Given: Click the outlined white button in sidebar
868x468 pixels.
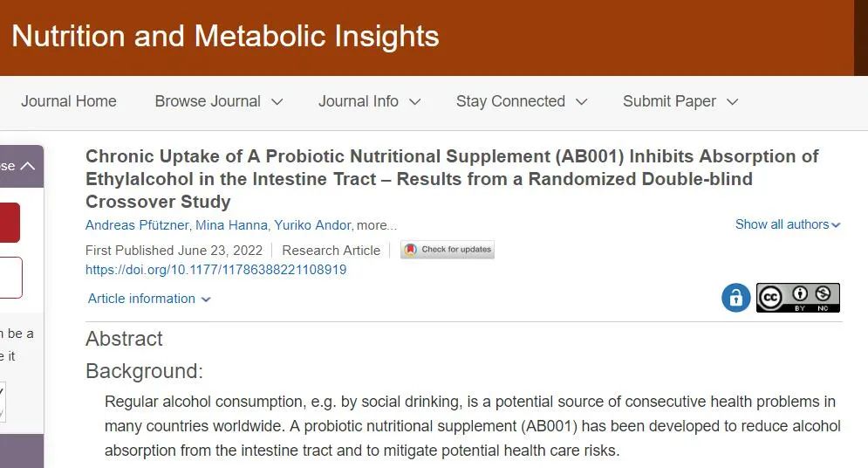Looking at the screenshot, I should [10, 278].
